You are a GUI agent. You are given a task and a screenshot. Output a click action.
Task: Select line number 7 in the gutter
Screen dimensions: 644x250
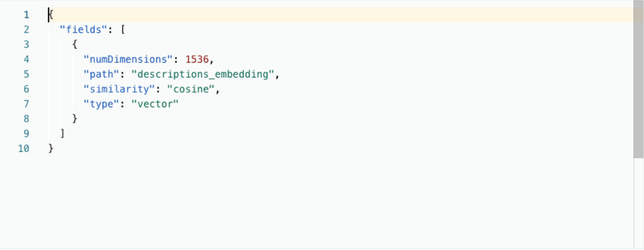[x=26, y=104]
